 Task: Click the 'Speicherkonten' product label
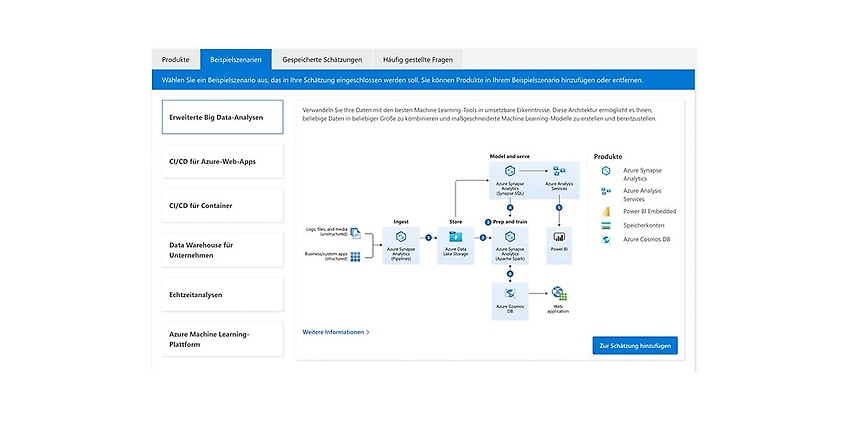(x=643, y=226)
